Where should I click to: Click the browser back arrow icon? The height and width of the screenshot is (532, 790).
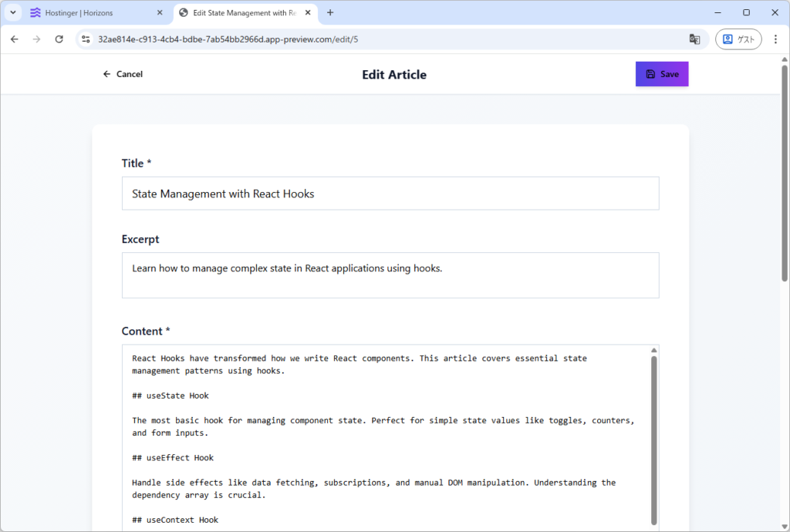14,39
